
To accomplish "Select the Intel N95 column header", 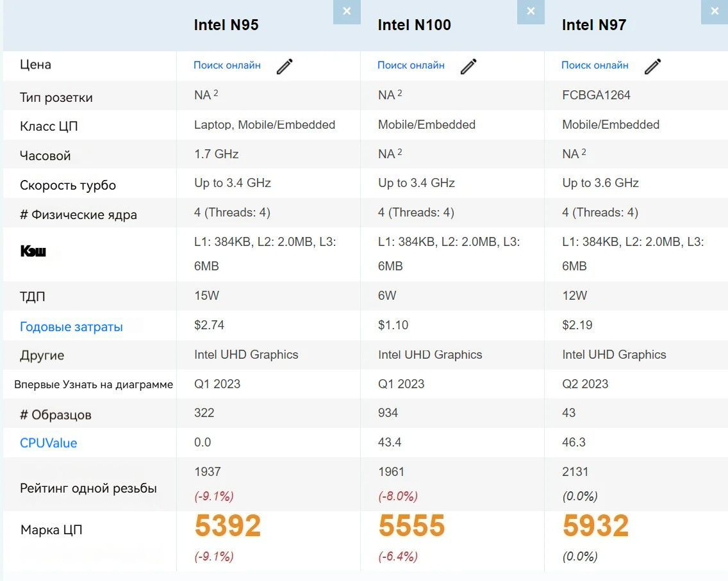I will [227, 25].
